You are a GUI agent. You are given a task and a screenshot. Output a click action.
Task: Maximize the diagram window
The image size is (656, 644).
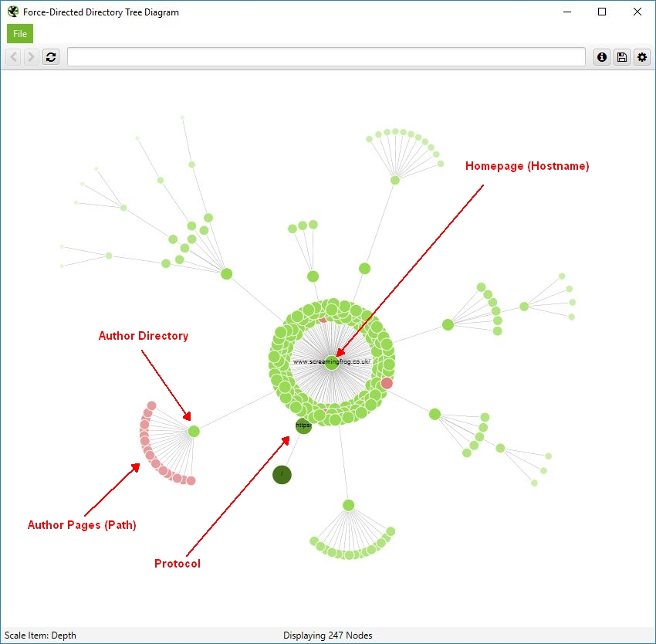pos(602,12)
